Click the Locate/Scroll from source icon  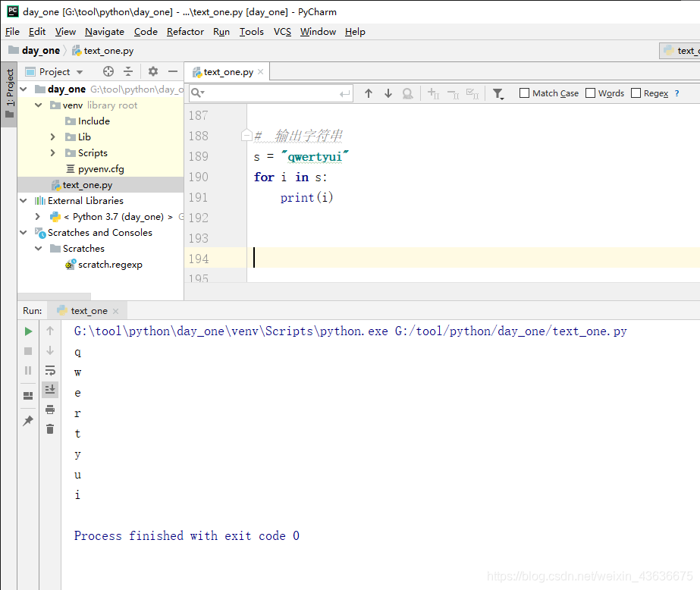[108, 71]
